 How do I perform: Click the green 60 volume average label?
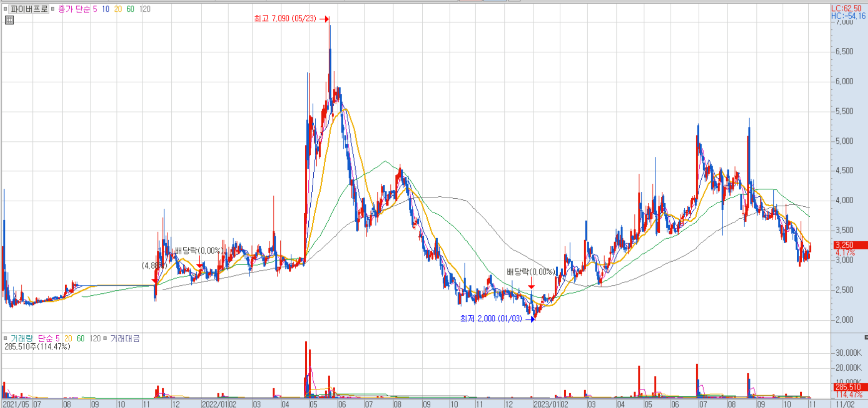[x=81, y=338]
